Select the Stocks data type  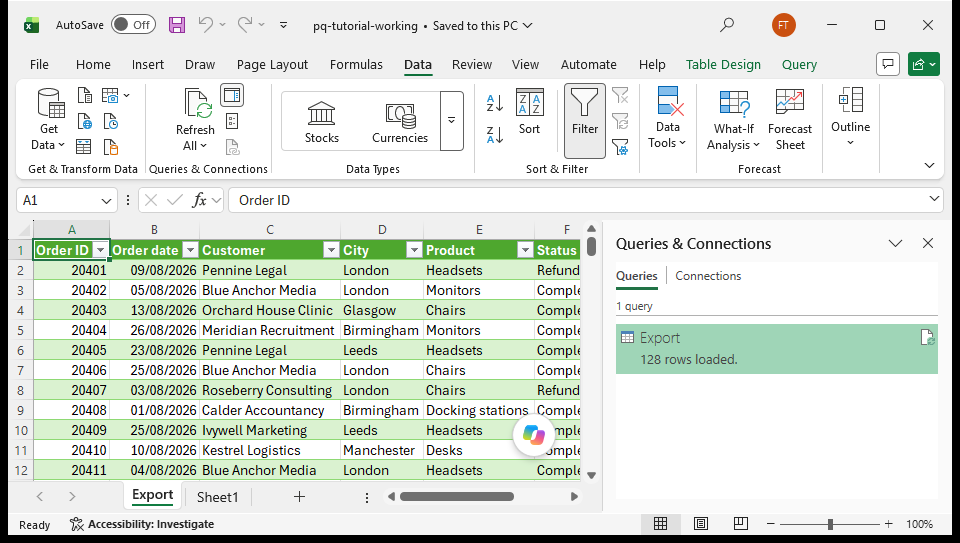[x=321, y=122]
